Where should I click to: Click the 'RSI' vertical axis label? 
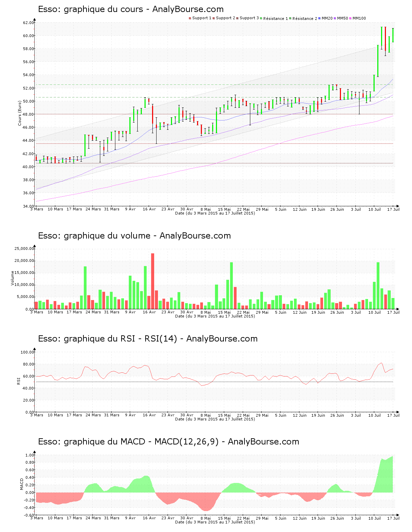click(x=19, y=381)
